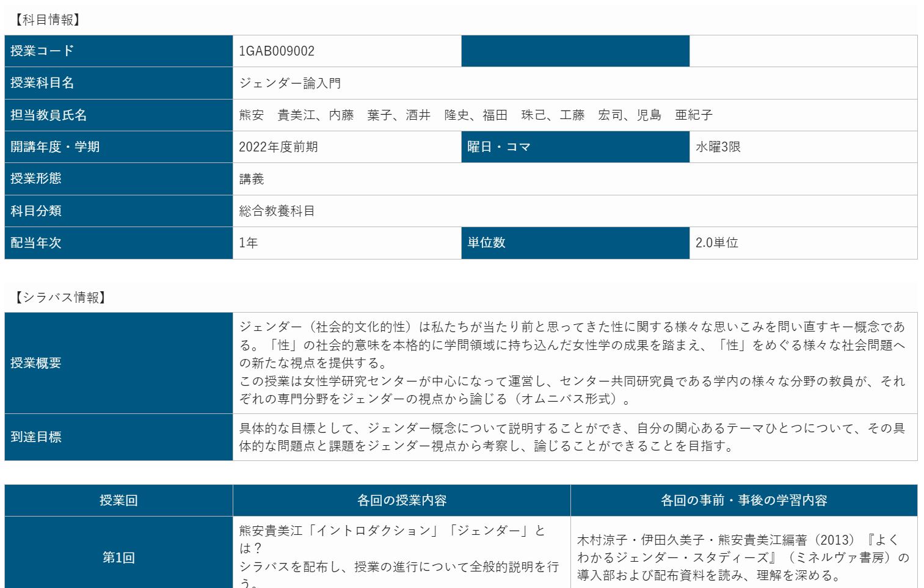Select the 総合教養科目 category value
The image size is (924, 588).
277,211
